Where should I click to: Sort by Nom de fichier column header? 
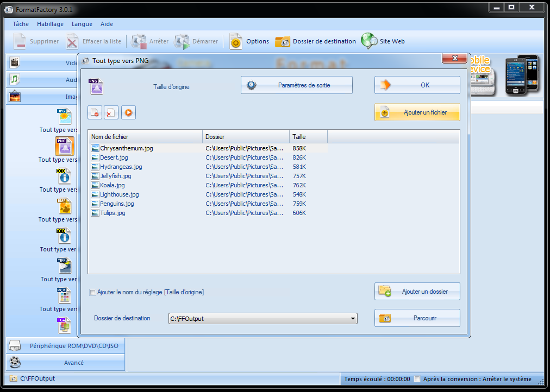(145, 137)
